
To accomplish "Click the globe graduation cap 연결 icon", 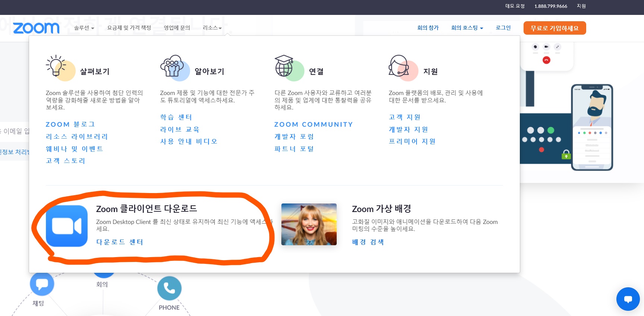I will click(289, 68).
